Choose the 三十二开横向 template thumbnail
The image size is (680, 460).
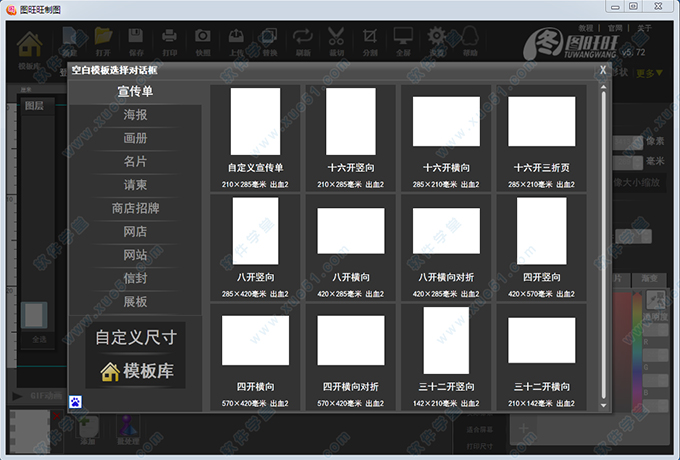click(542, 340)
